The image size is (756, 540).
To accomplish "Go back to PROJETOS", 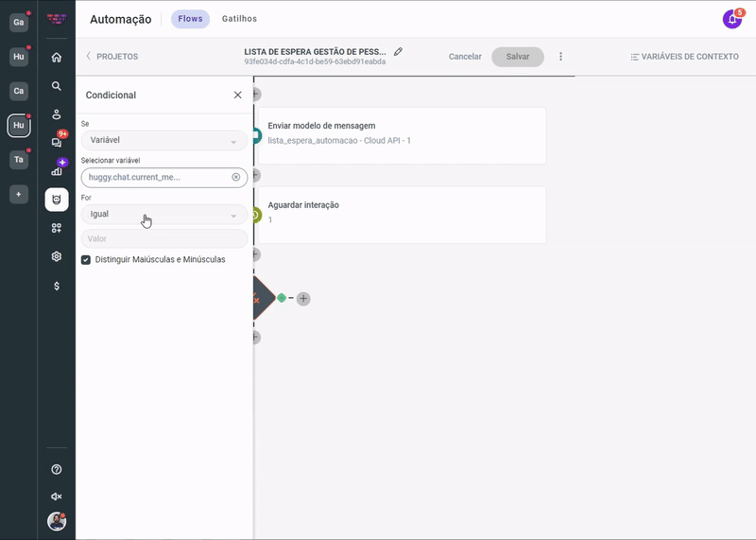I will coord(112,57).
